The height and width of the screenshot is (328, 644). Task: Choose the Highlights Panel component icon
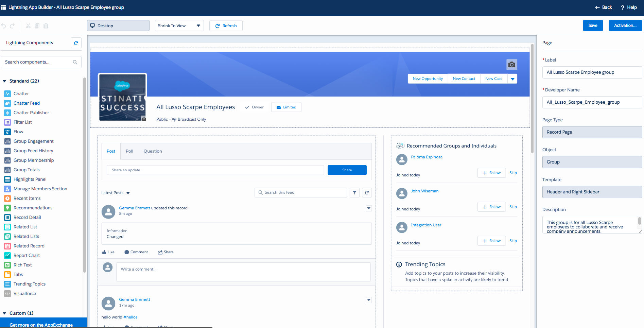(7, 179)
